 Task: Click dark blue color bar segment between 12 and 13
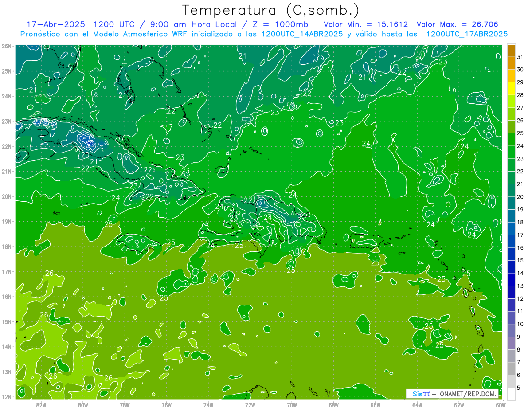pyautogui.click(x=511, y=292)
